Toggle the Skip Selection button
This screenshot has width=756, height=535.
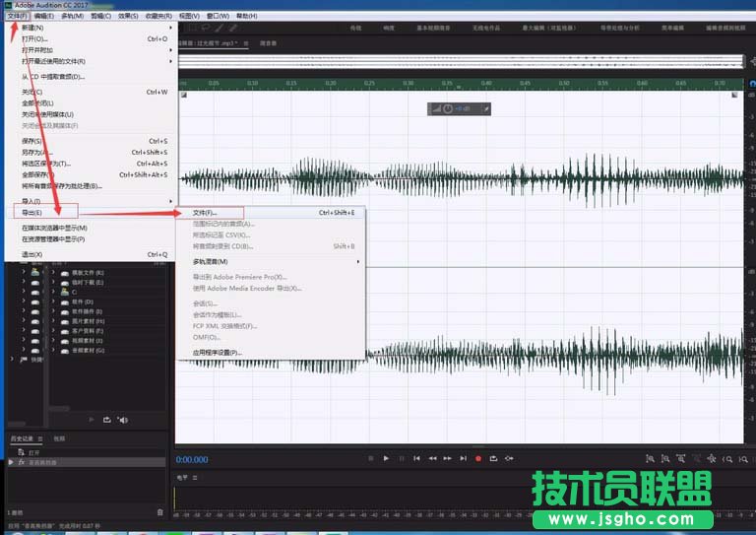pos(509,458)
